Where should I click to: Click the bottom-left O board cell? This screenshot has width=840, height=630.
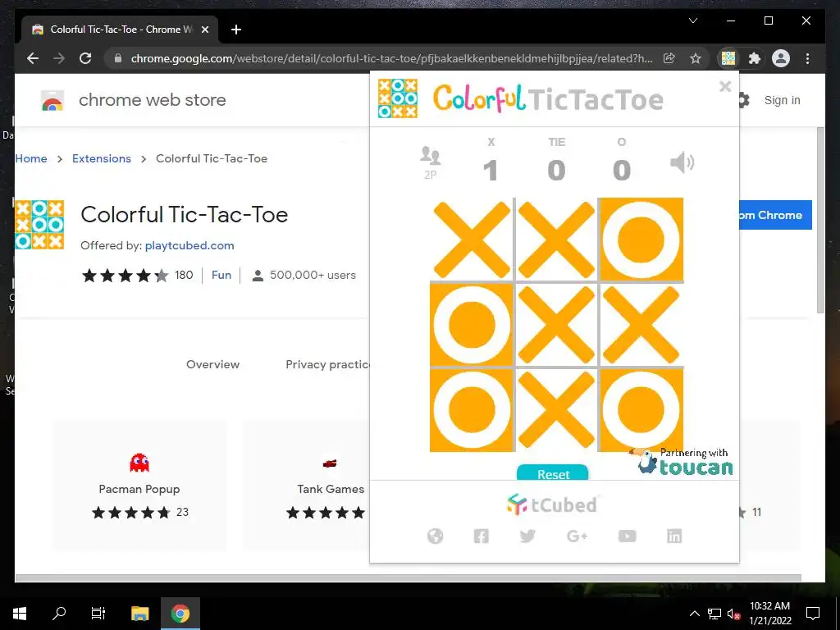coord(472,410)
